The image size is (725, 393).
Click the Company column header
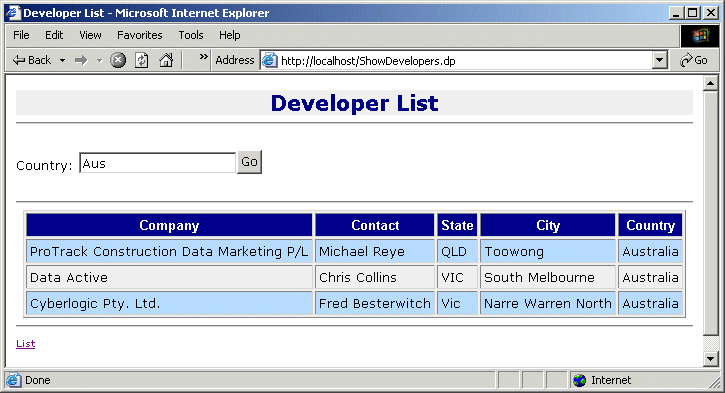[169, 225]
